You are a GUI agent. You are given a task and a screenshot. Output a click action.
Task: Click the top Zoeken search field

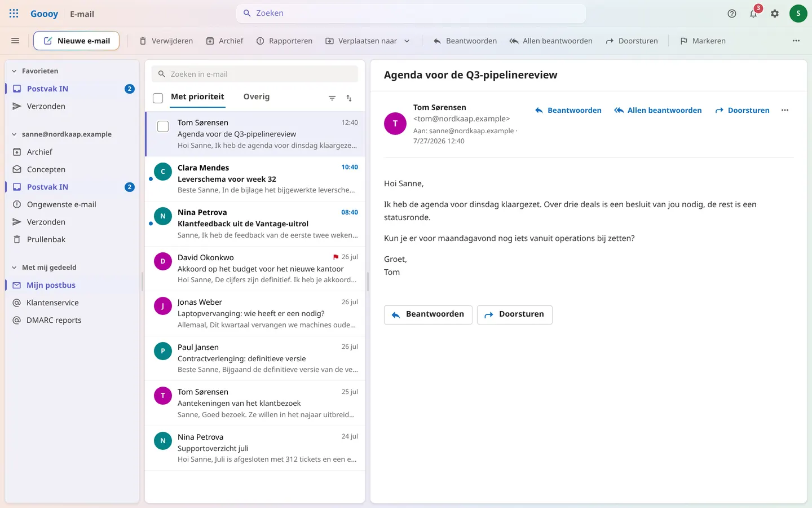point(411,13)
